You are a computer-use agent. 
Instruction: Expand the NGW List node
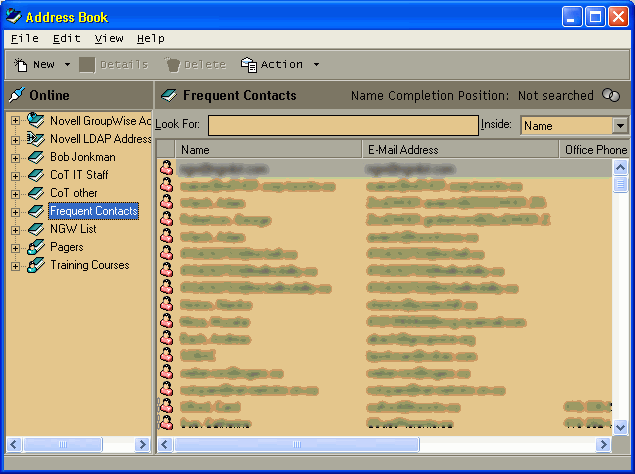point(15,230)
